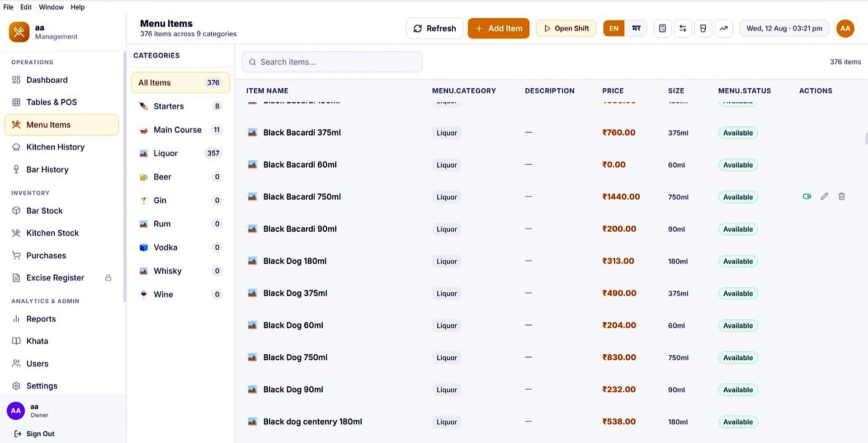
Task: Click the Refresh button
Action: point(434,28)
